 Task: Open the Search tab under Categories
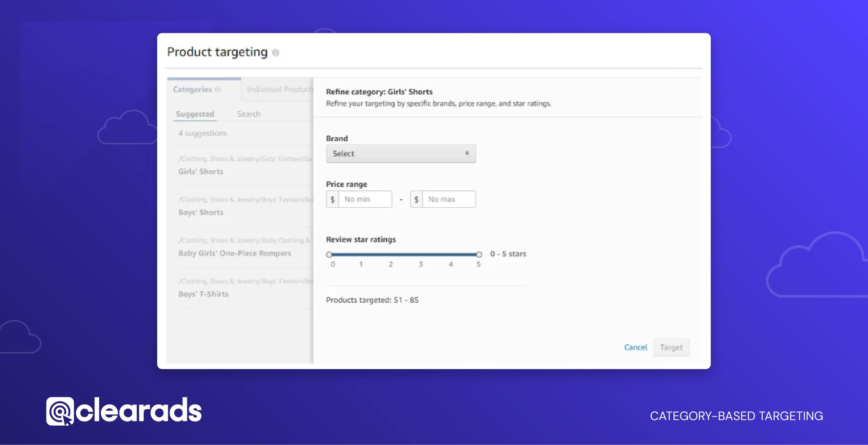(249, 114)
